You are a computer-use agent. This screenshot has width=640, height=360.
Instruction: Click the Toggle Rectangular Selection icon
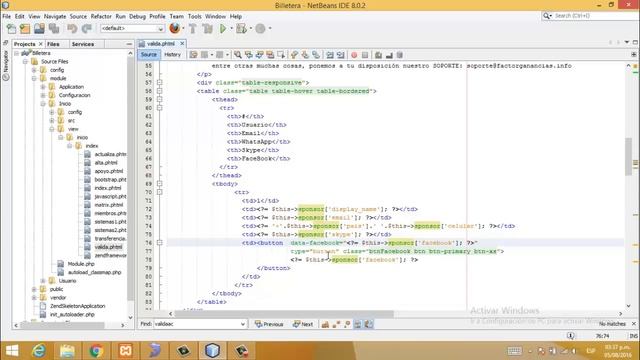(281, 55)
